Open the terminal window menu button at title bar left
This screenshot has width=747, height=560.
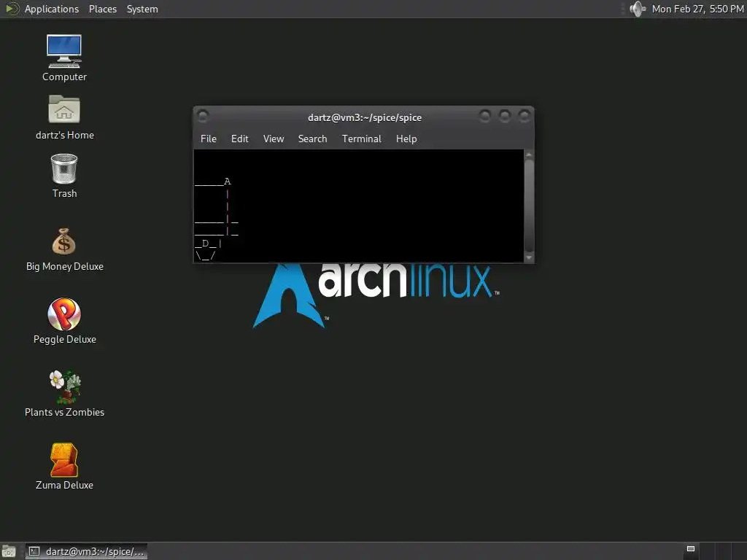203,116
